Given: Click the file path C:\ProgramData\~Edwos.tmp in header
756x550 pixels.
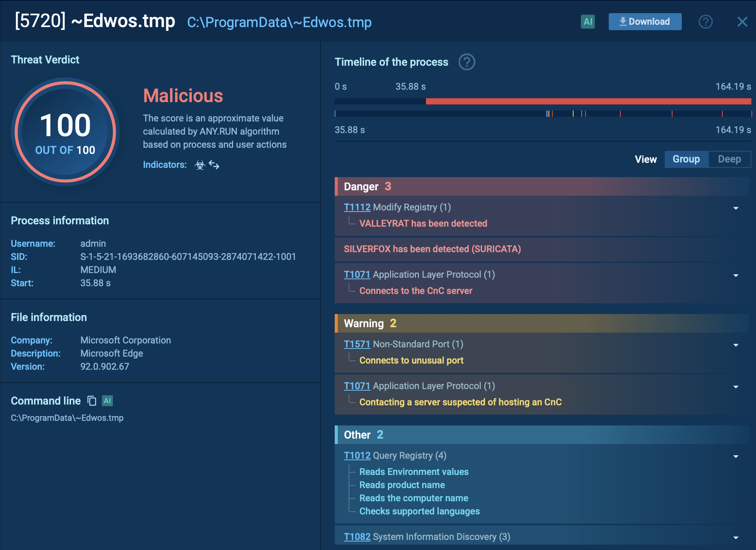Looking at the screenshot, I should 279,22.
